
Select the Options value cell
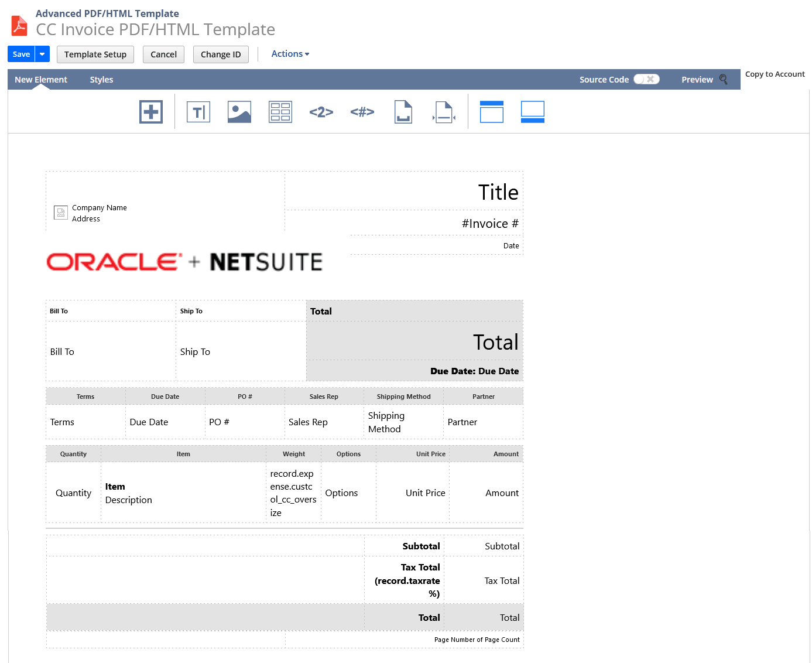[x=348, y=493]
